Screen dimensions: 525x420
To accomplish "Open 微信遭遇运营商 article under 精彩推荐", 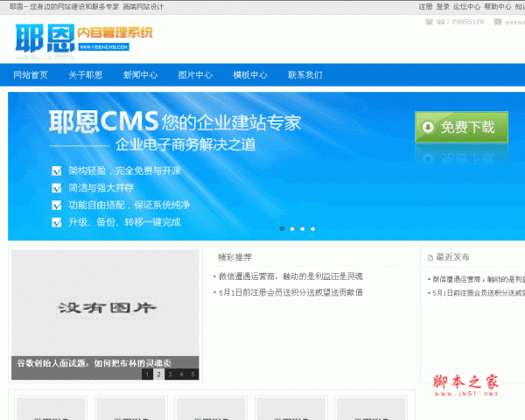I will (290, 276).
